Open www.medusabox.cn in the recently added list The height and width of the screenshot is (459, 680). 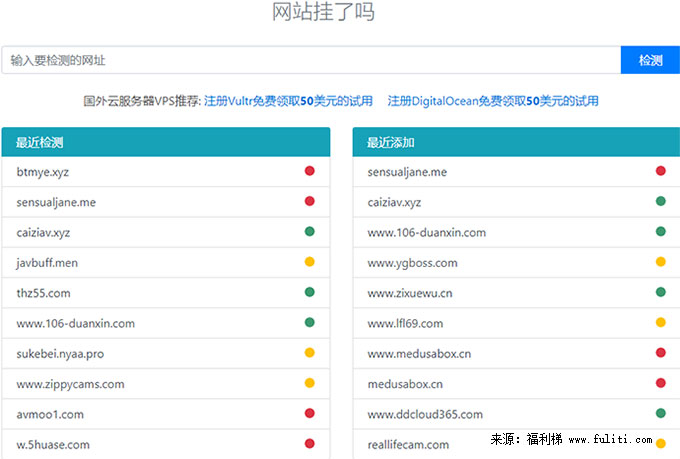[x=419, y=353]
